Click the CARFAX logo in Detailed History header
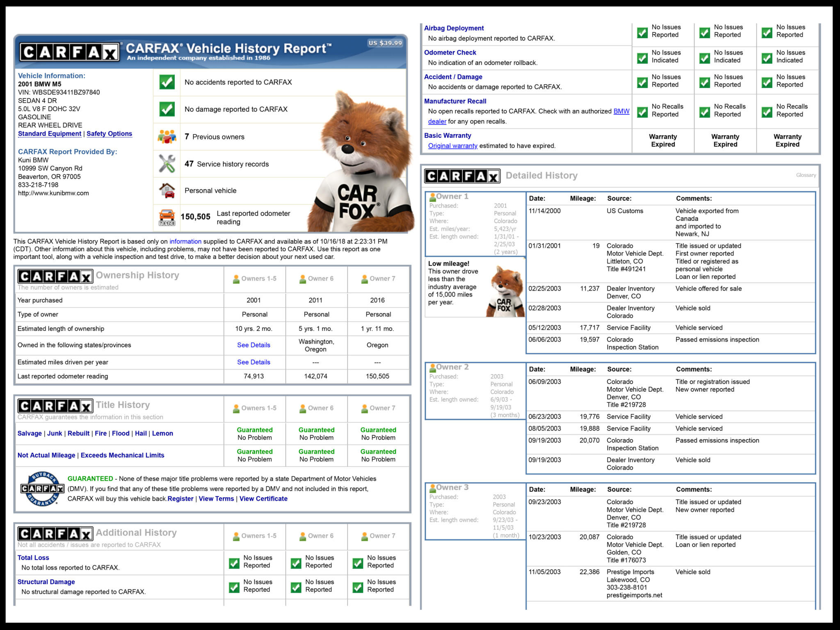The height and width of the screenshot is (630, 840). click(x=462, y=176)
